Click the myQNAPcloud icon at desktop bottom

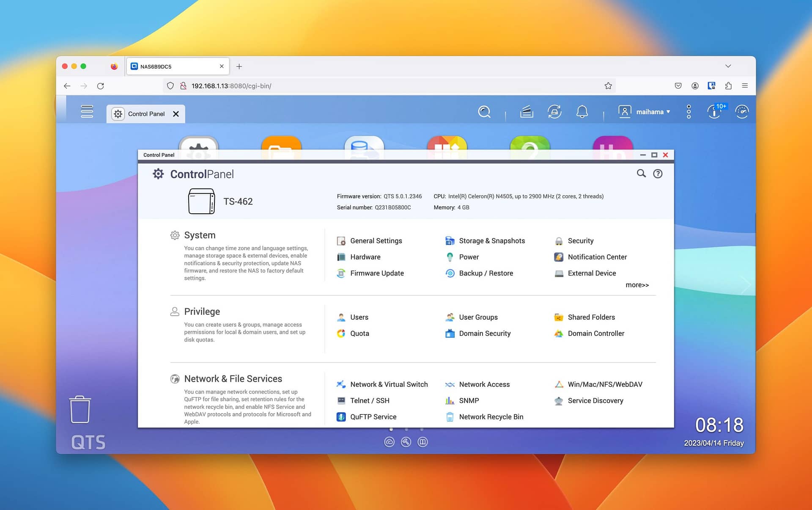tap(389, 442)
